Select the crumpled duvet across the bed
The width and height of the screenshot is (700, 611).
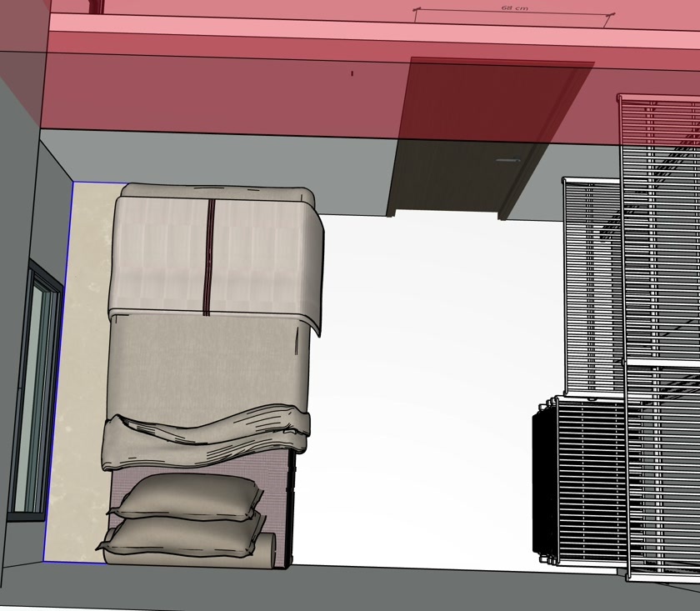pyautogui.click(x=206, y=438)
